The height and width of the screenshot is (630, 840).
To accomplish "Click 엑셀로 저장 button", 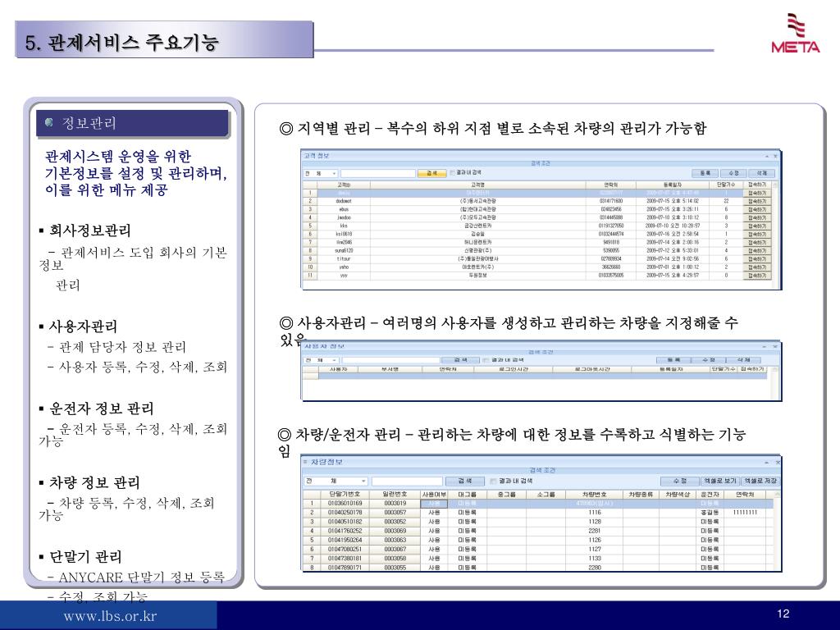I will [760, 481].
